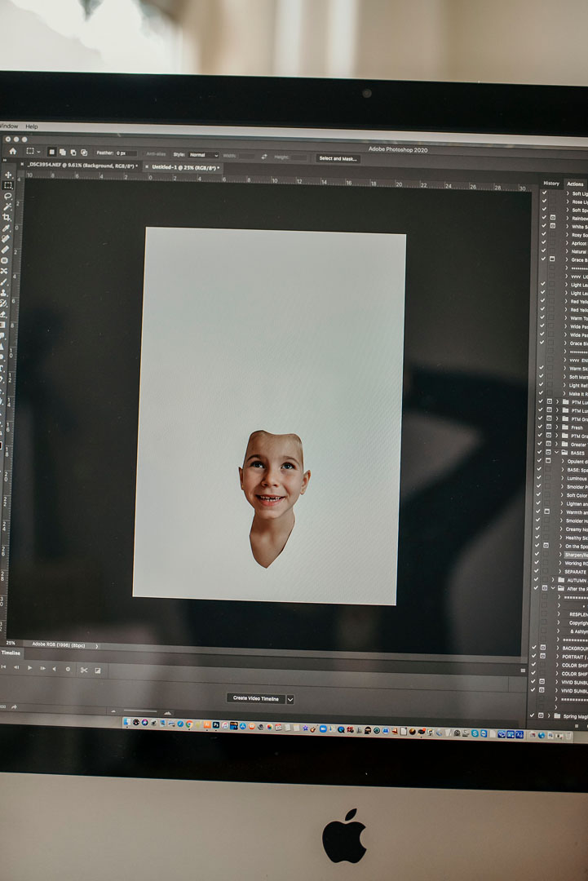Click the scissors split icon in Timeline
The width and height of the screenshot is (588, 881).
pyautogui.click(x=83, y=670)
